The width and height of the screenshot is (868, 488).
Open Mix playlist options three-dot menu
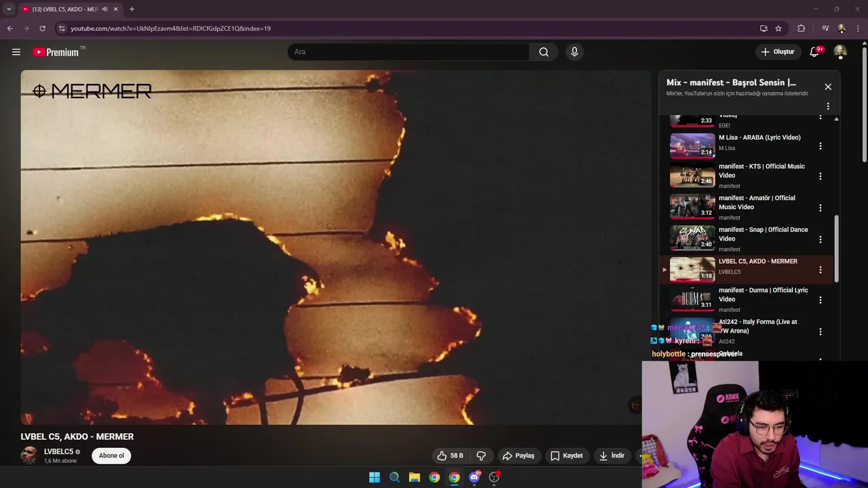(828, 106)
